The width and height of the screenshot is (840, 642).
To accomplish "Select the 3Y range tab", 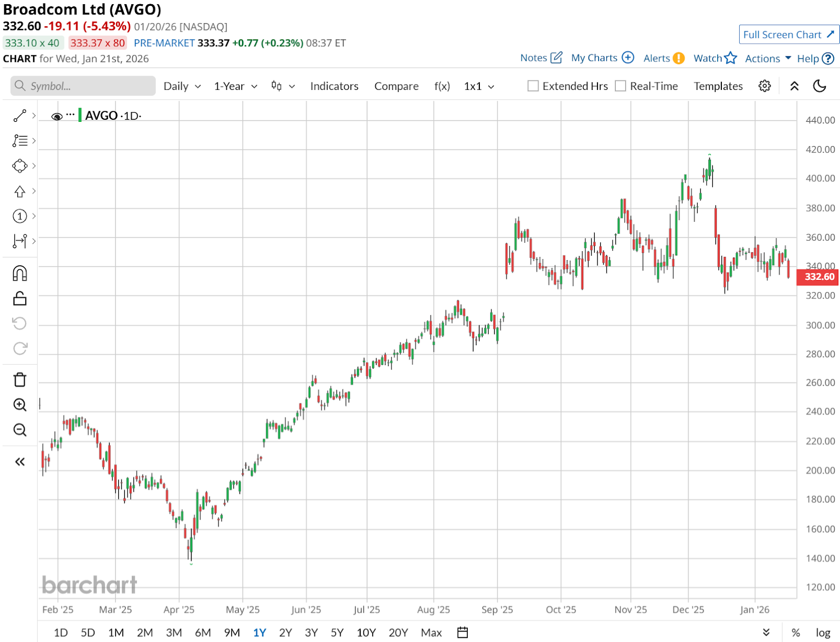I will pyautogui.click(x=311, y=633).
